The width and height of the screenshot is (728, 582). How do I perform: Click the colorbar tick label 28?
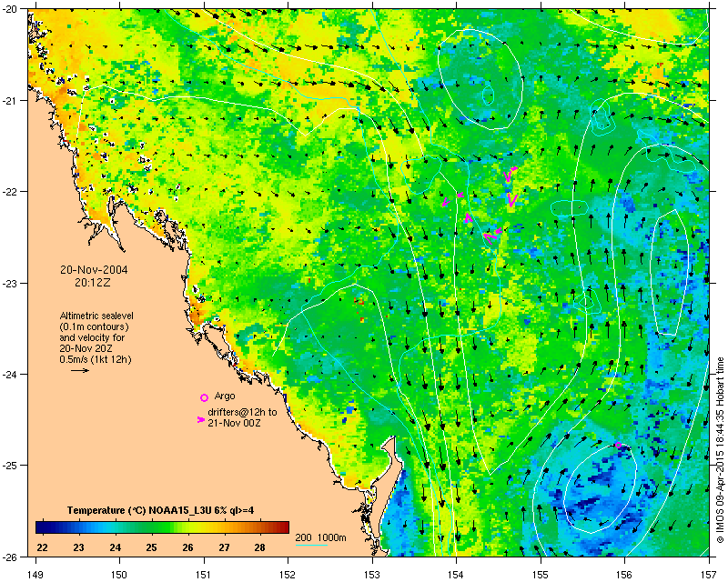coord(259,547)
